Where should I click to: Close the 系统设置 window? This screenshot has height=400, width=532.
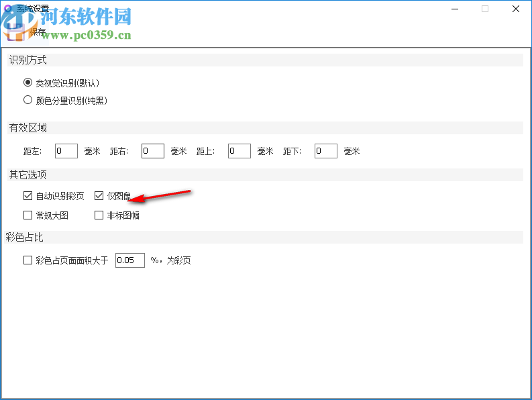pyautogui.click(x=516, y=9)
